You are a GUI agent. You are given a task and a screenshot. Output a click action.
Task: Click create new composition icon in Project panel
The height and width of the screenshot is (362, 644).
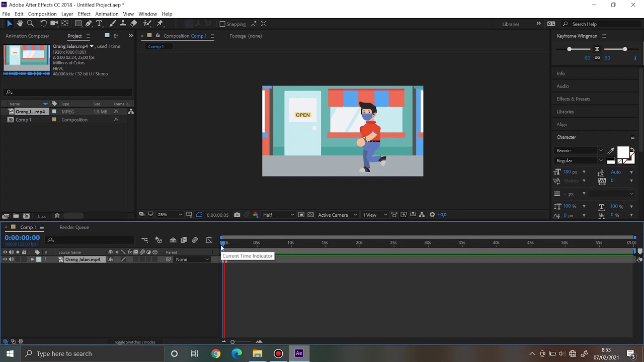click(26, 216)
